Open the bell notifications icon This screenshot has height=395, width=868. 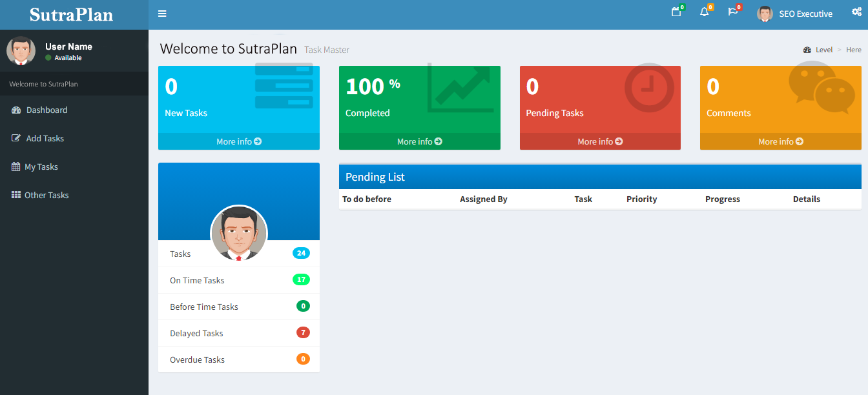(x=705, y=12)
